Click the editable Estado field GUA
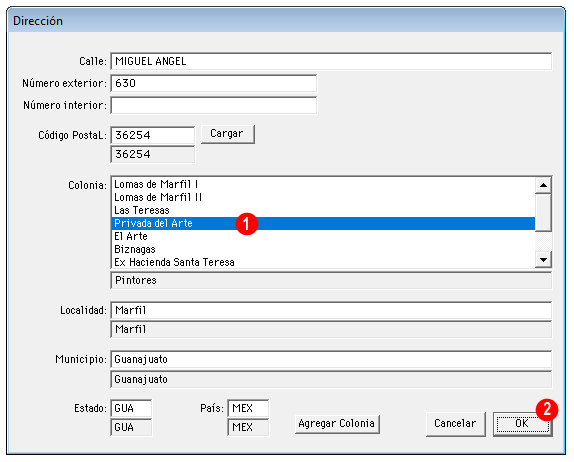Screen dimensions: 574x462 (x=131, y=408)
